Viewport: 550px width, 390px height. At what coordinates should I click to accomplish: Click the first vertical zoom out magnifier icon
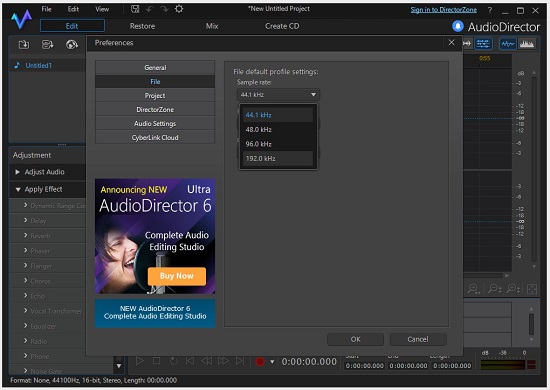point(495,289)
